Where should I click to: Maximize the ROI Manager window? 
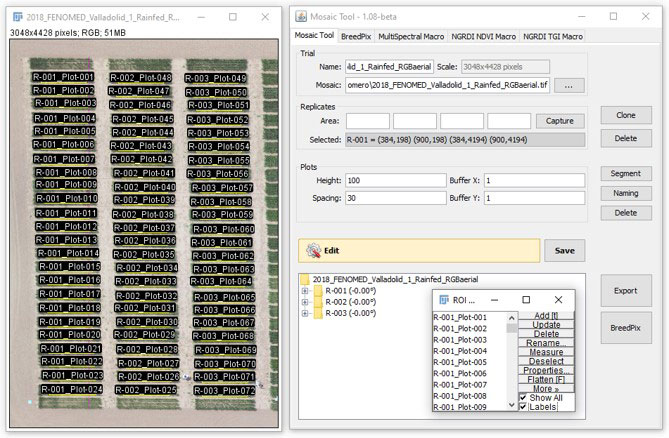(x=526, y=300)
